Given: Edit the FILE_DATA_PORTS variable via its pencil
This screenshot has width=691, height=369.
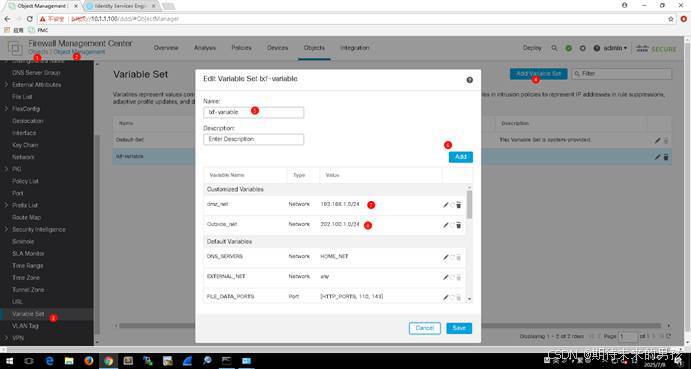Looking at the screenshot, I should [446, 298].
